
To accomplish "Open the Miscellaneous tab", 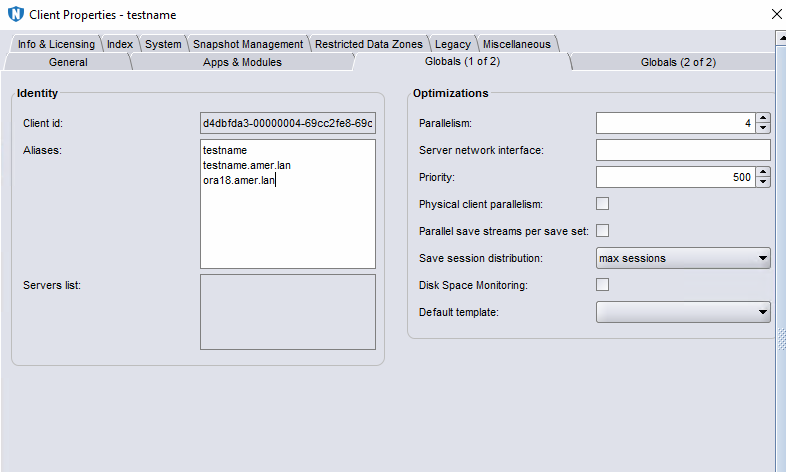I will [x=517, y=44].
